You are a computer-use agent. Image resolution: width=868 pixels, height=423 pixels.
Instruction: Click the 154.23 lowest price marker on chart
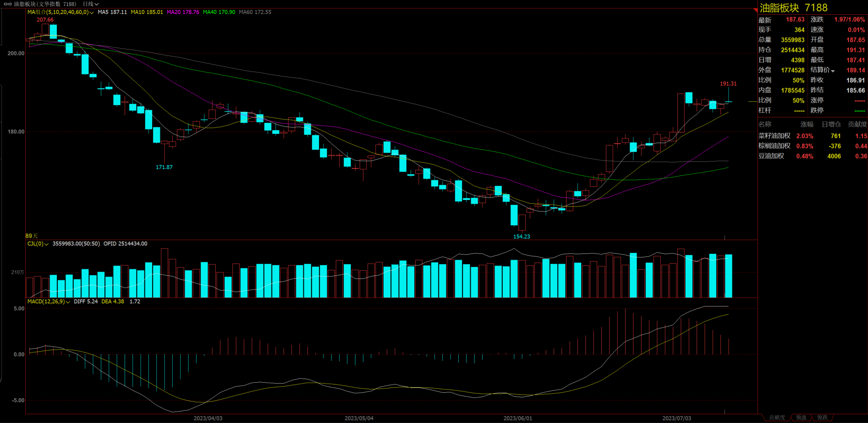pos(522,237)
